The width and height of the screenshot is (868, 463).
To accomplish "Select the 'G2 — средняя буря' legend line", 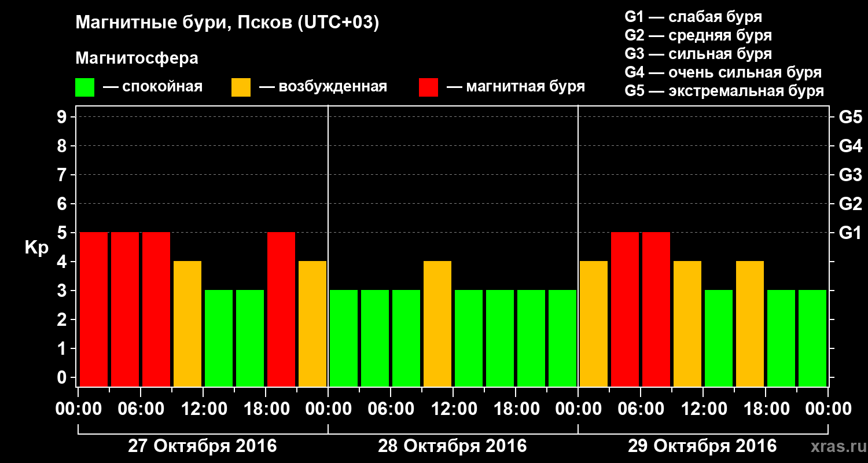I will (698, 35).
